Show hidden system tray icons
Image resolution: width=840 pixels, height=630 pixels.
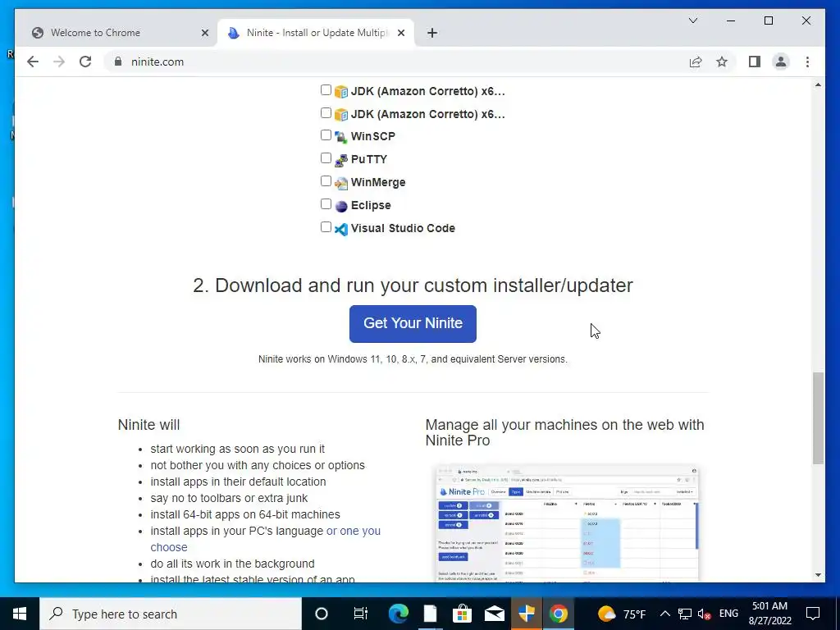coord(664,614)
